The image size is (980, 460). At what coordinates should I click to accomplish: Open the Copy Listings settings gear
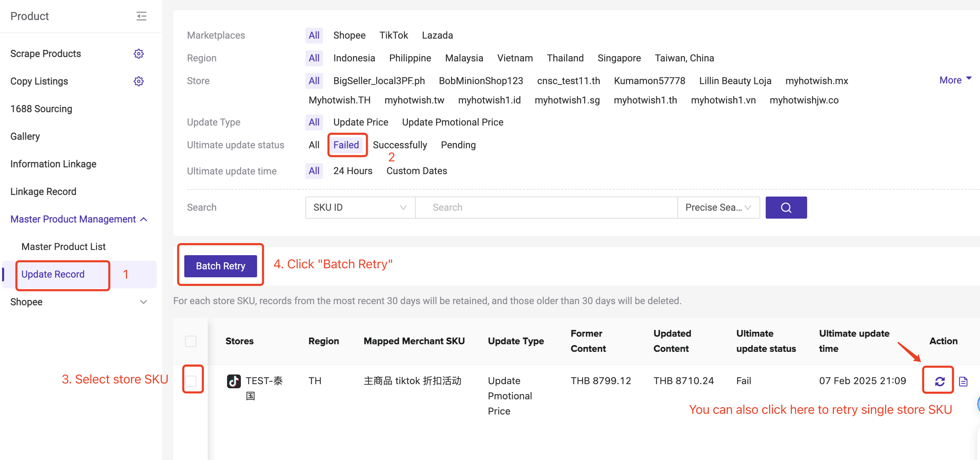click(138, 81)
